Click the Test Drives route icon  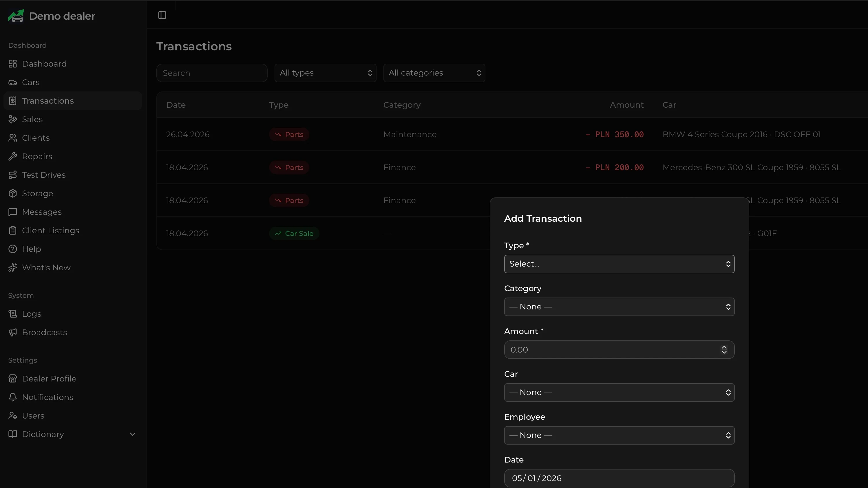13,175
